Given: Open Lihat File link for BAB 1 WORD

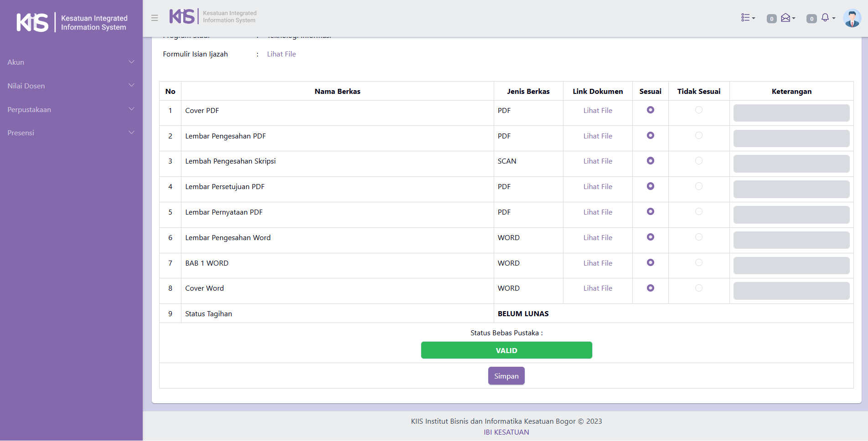Looking at the screenshot, I should coord(598,263).
